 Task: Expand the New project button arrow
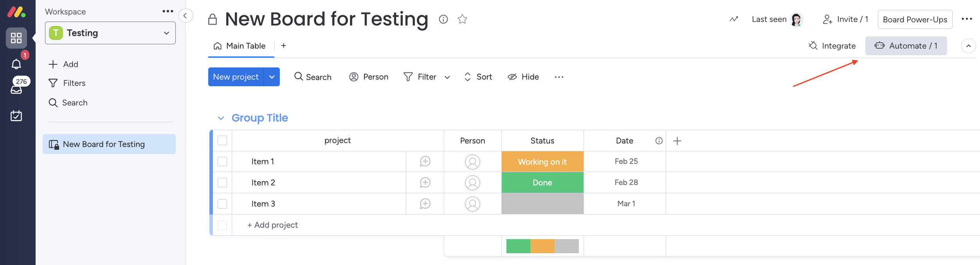coord(272,77)
